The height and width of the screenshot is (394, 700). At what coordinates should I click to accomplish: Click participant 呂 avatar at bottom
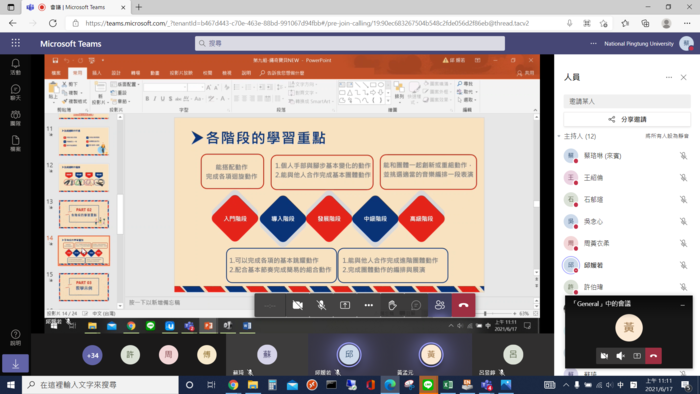pos(513,354)
